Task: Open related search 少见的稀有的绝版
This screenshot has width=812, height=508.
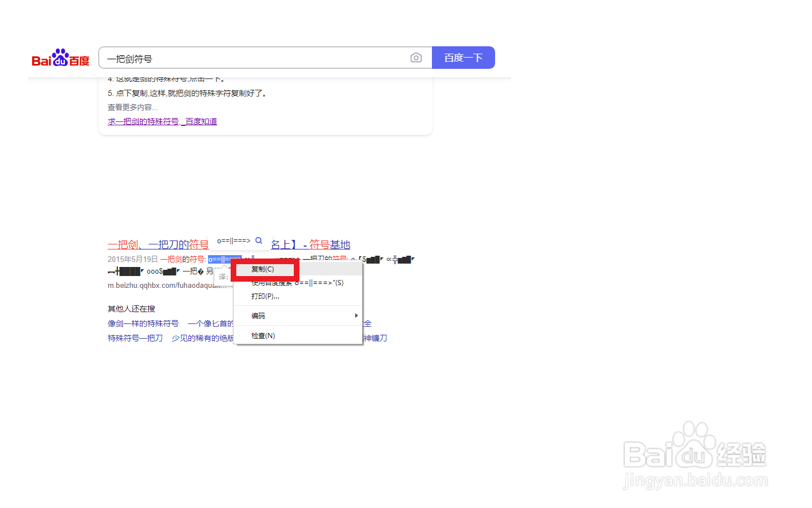Action: pyautogui.click(x=202, y=338)
